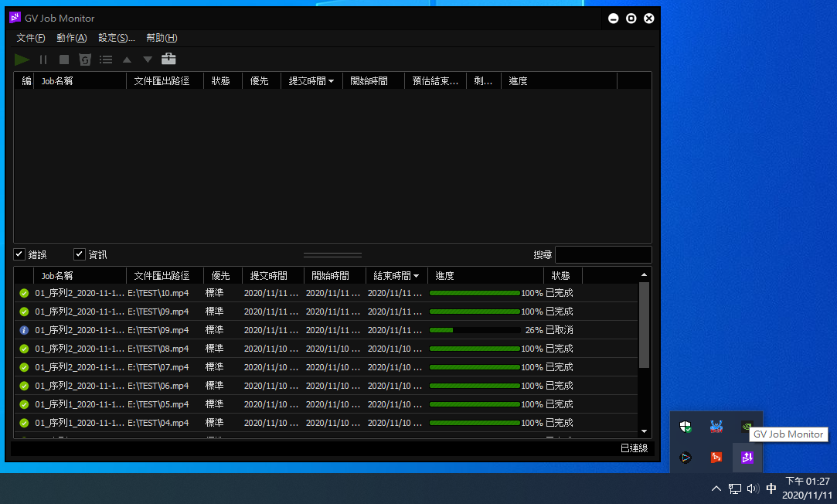Click the 狀態 header in the queue table
The image size is (837, 504).
[x=223, y=81]
